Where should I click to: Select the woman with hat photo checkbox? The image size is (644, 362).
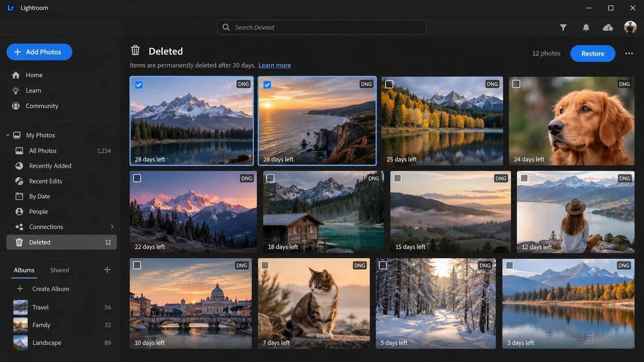coord(524,178)
